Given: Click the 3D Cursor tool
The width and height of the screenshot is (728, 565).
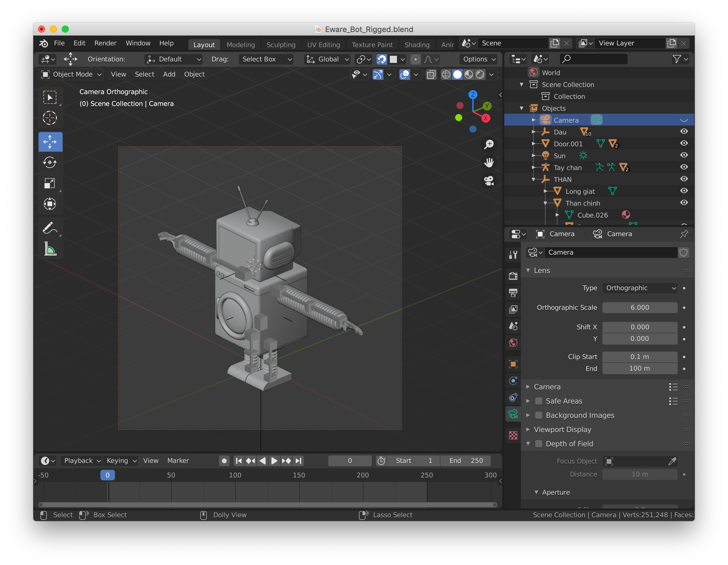Looking at the screenshot, I should pyautogui.click(x=50, y=118).
